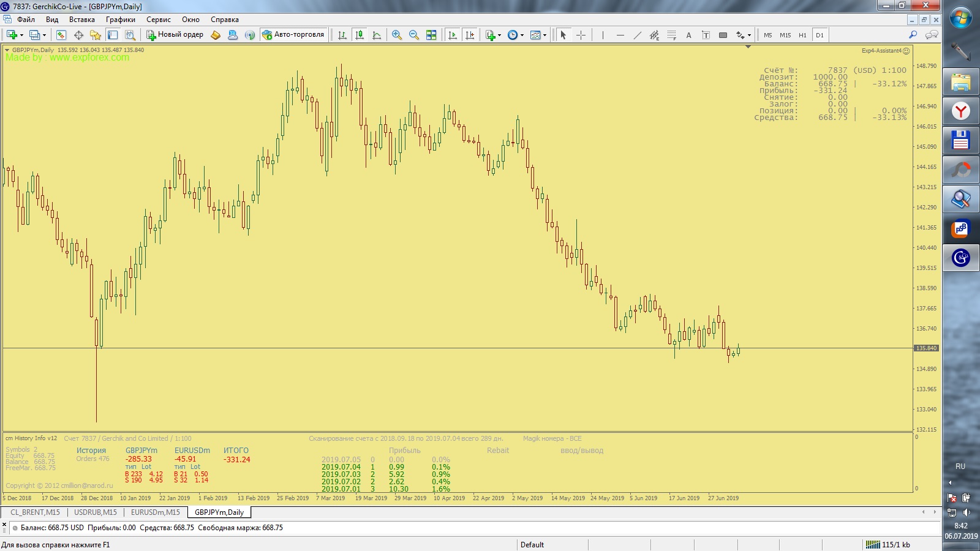Select the Fibonacci retracement tool

pyautogui.click(x=671, y=35)
